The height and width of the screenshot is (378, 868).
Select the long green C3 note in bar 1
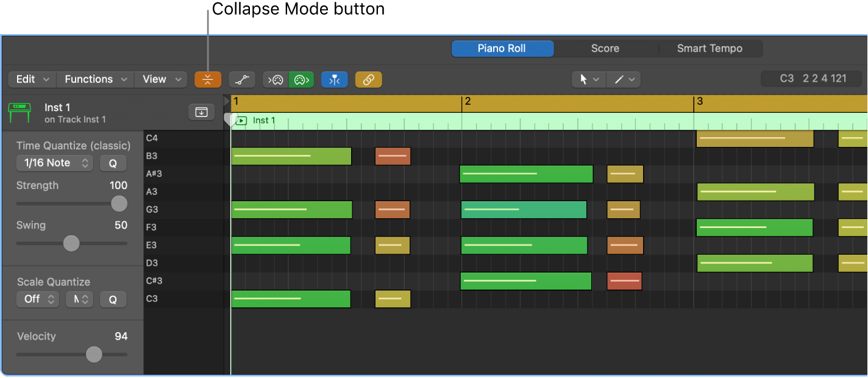point(291,299)
